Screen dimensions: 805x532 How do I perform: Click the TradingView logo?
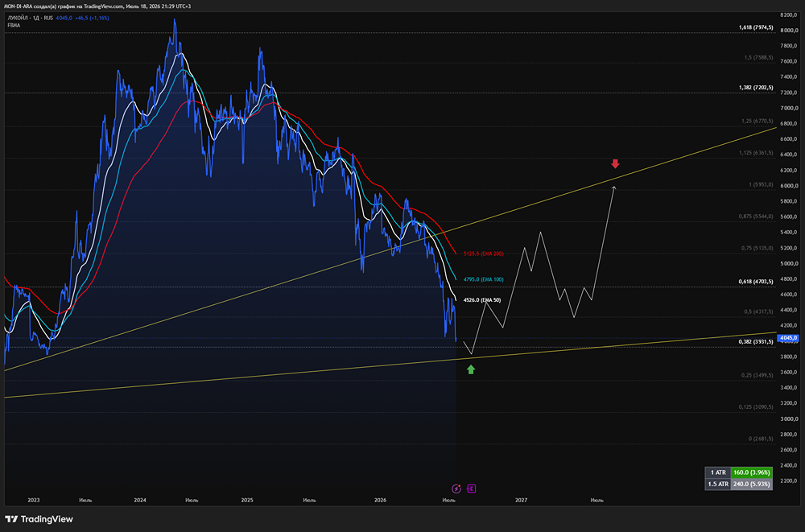coord(39,519)
